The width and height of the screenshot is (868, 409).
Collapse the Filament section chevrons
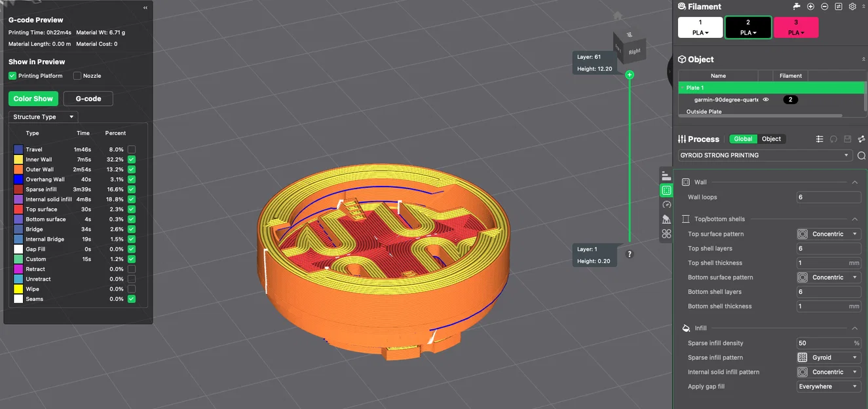pos(863,7)
